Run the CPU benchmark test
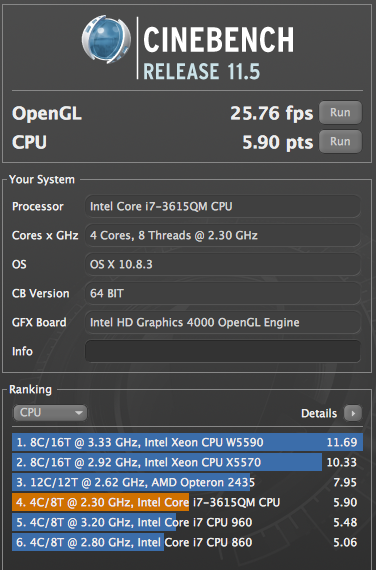 [x=340, y=141]
